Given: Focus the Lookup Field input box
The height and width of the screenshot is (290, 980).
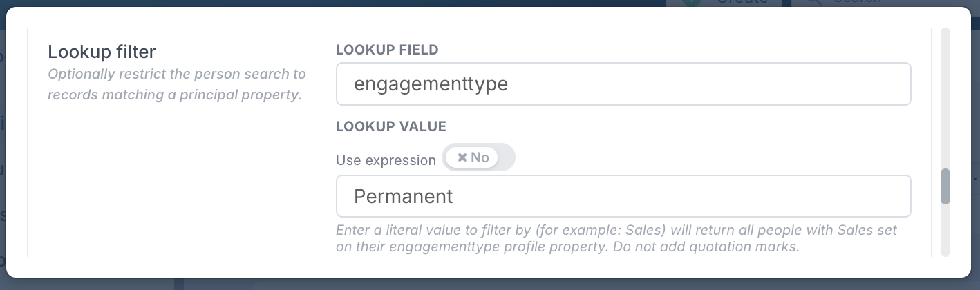Looking at the screenshot, I should 623,84.
